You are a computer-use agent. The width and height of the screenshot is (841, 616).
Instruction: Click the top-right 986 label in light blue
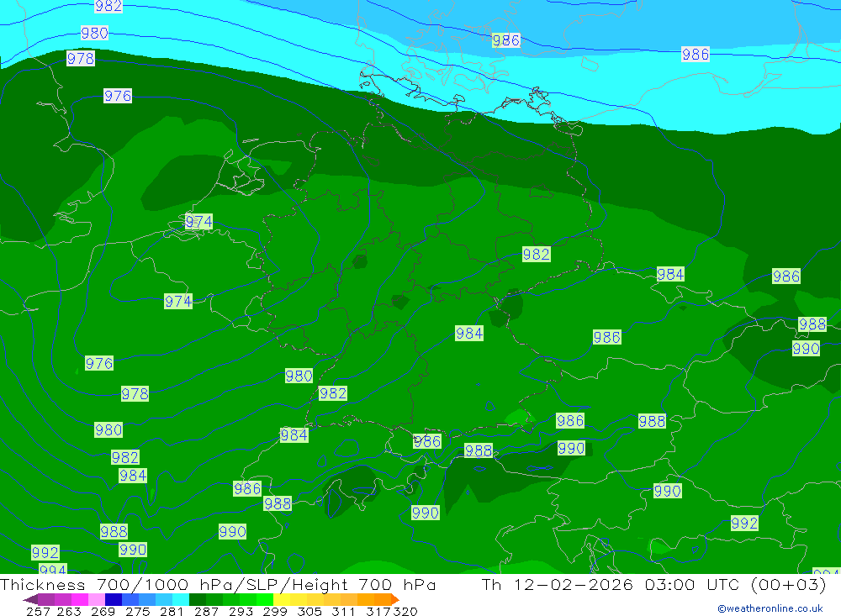click(x=696, y=54)
